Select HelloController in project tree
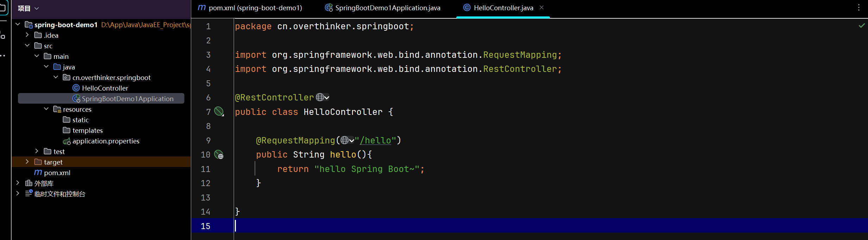868x240 pixels. 105,88
